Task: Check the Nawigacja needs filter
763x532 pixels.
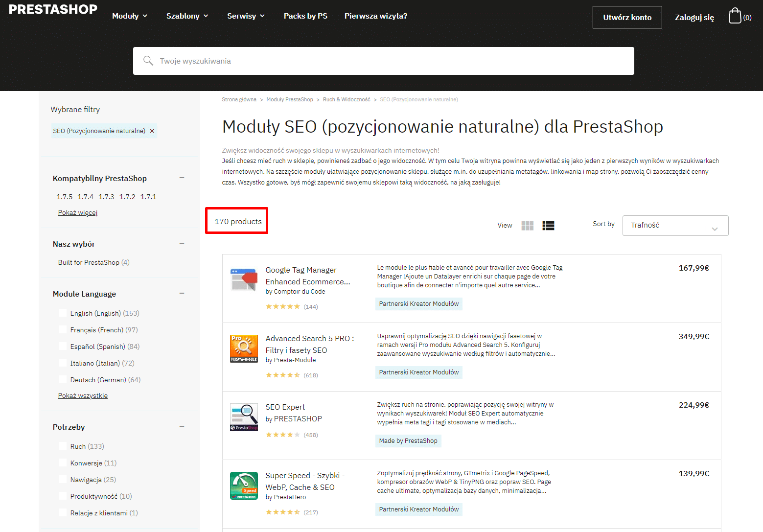Action: [x=63, y=479]
